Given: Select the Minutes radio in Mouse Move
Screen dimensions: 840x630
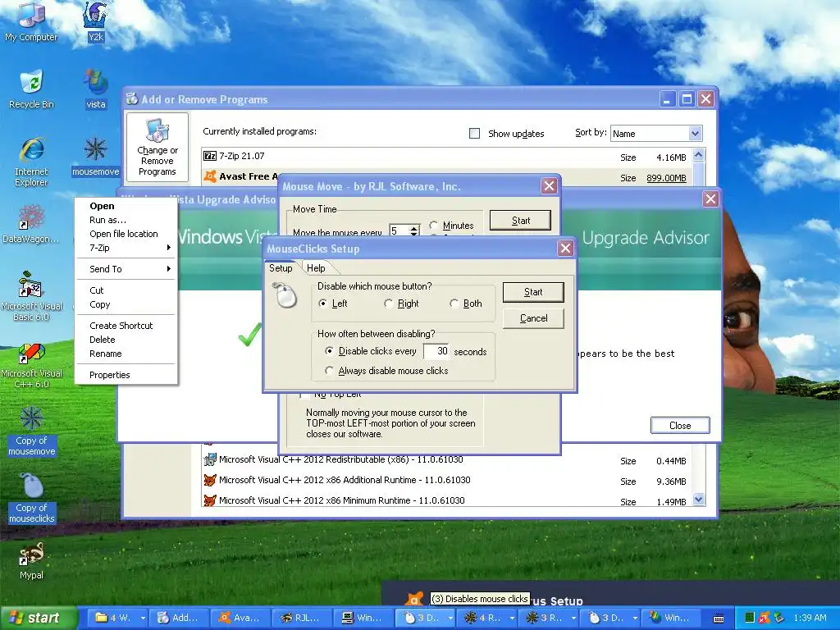Looking at the screenshot, I should (433, 225).
